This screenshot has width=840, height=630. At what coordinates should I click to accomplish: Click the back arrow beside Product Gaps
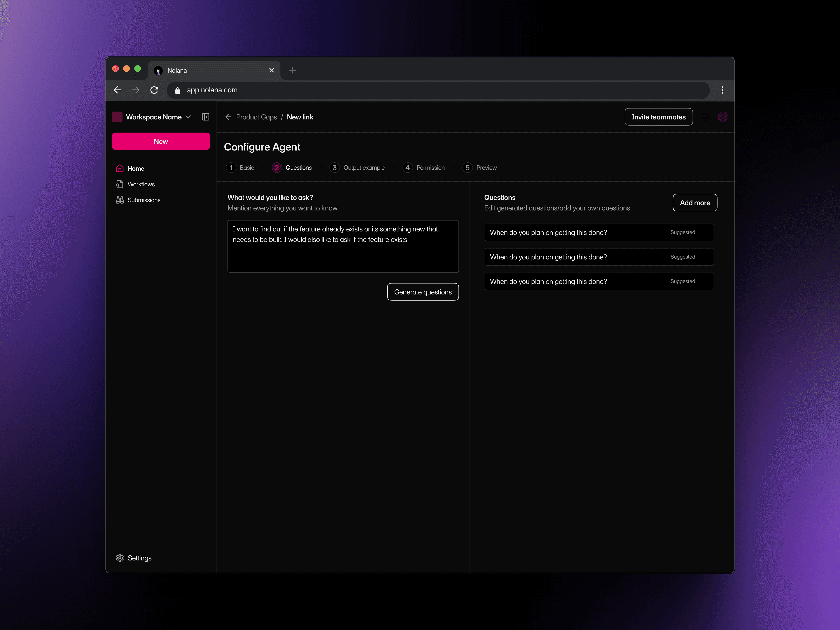coord(228,117)
